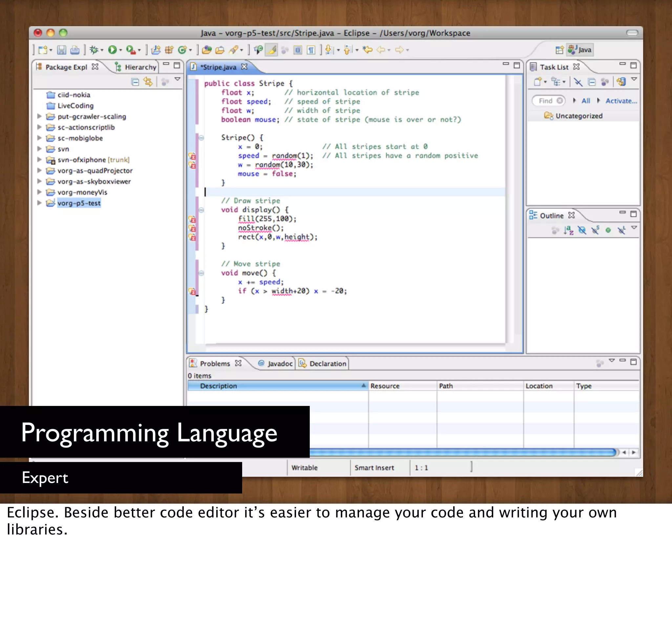Click the Activate... task link
Image resolution: width=672 pixels, height=623 pixels.
coord(621,101)
